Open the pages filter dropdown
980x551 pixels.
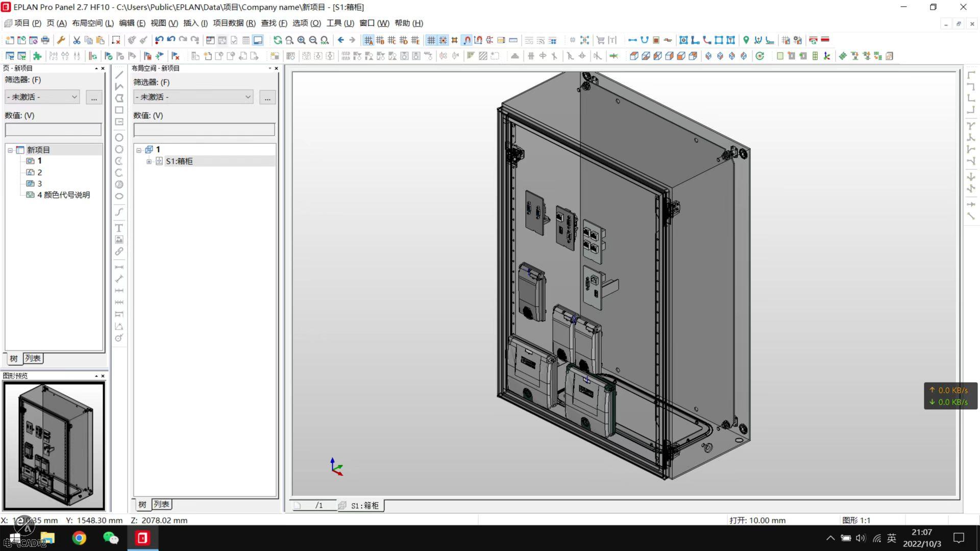(42, 97)
